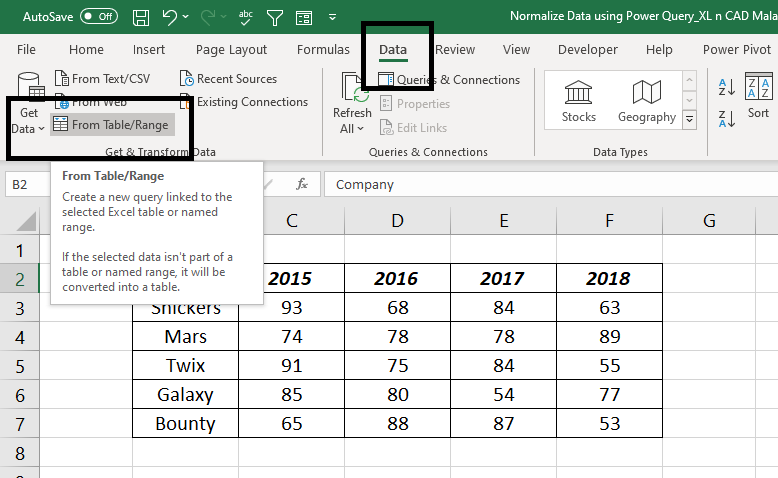Open Queries & Connections pane
Screen dimensions: 778x478
point(449,80)
